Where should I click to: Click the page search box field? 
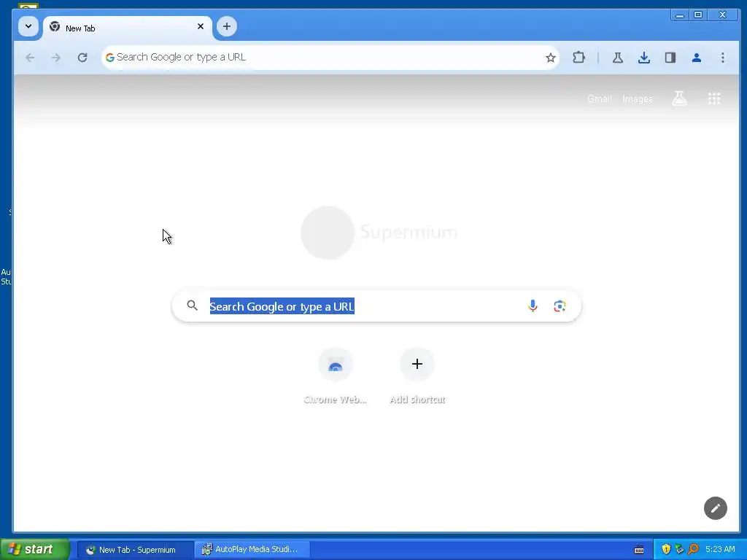tap(376, 306)
